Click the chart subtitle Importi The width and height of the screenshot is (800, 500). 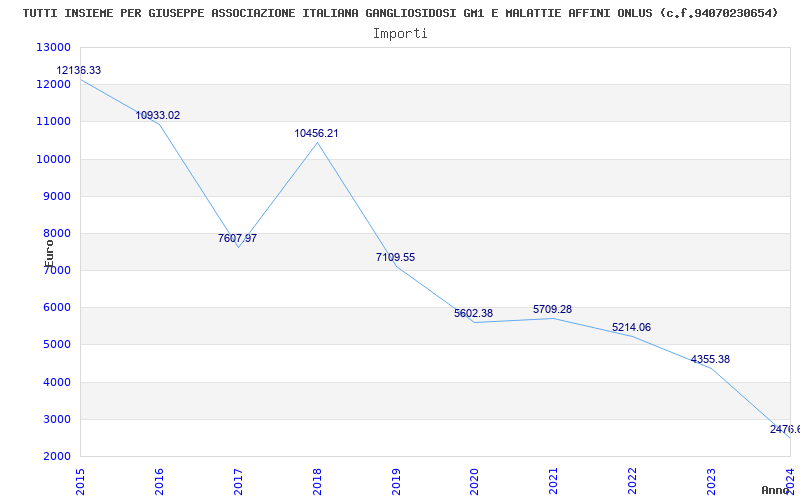(x=400, y=34)
